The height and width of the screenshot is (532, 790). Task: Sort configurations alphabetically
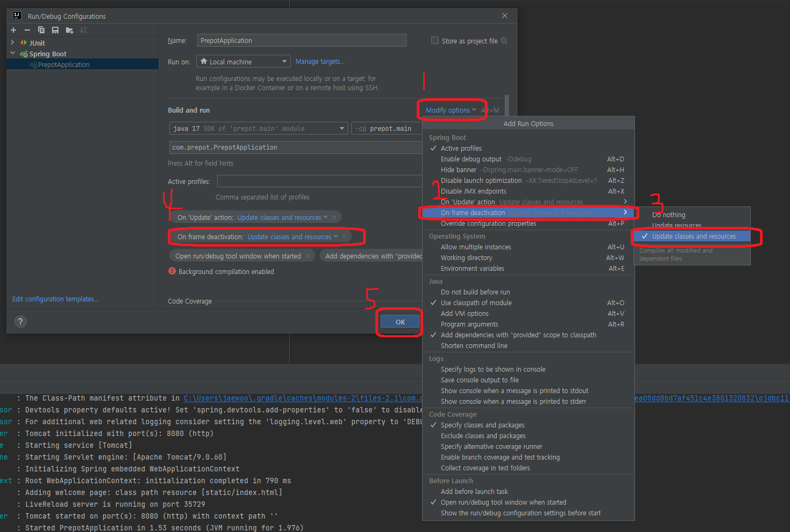pyautogui.click(x=83, y=30)
